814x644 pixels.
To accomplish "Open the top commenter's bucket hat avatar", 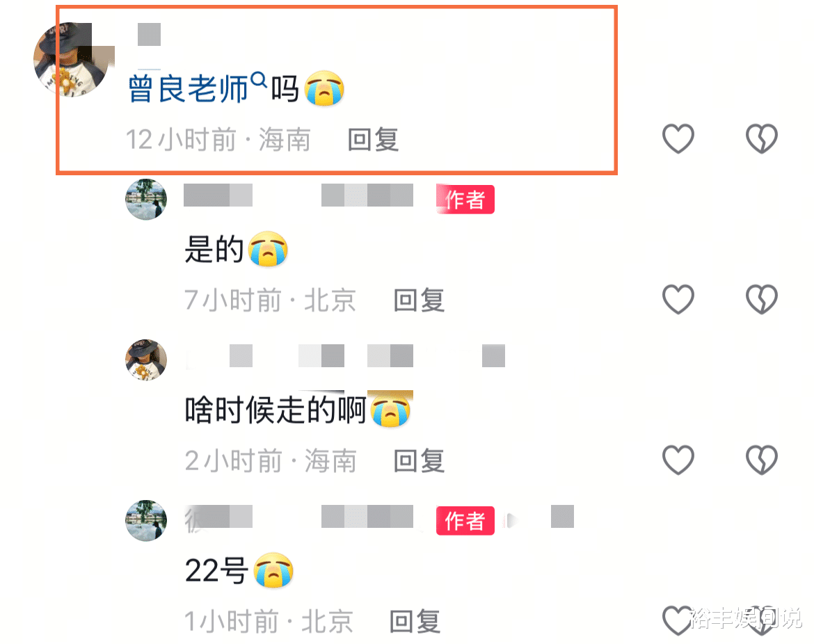I will coord(72,60).
